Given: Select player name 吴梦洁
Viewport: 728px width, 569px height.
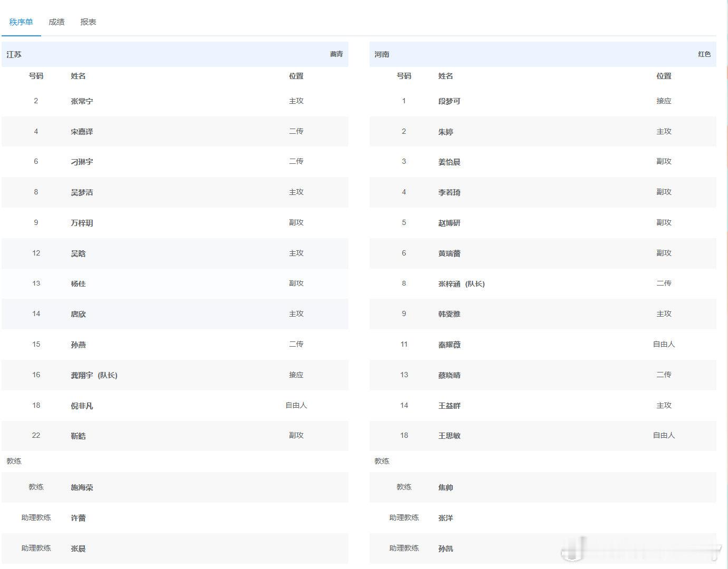Looking at the screenshot, I should 82,192.
